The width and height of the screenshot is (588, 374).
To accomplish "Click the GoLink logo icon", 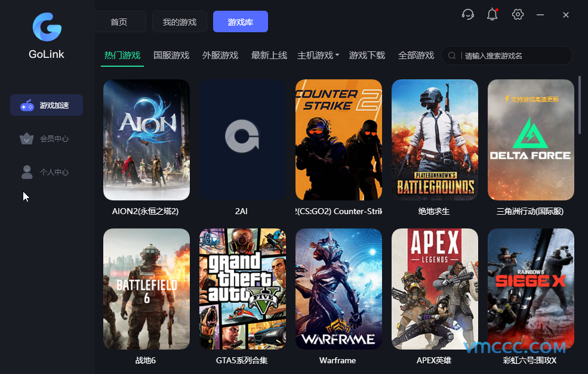I will point(47,27).
